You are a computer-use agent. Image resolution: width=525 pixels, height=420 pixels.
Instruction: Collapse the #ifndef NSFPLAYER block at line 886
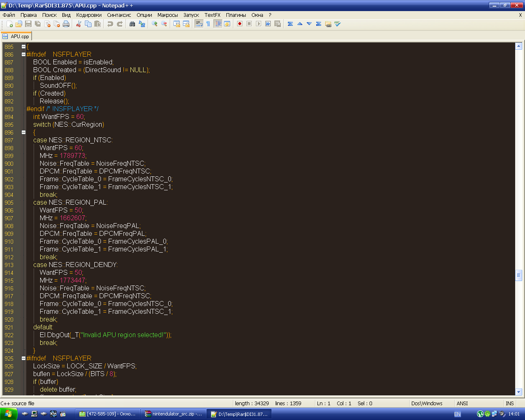[x=23, y=55]
